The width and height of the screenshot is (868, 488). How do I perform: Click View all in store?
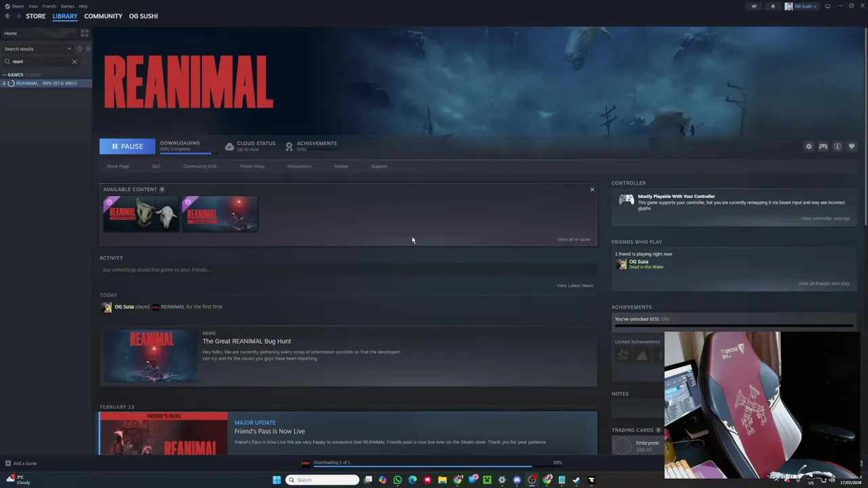tap(574, 239)
